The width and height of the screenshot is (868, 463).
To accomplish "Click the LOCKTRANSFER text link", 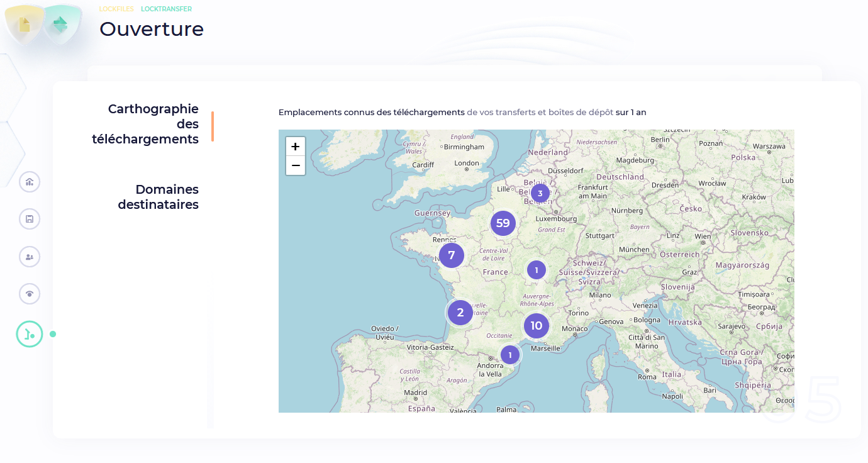I will tap(166, 9).
